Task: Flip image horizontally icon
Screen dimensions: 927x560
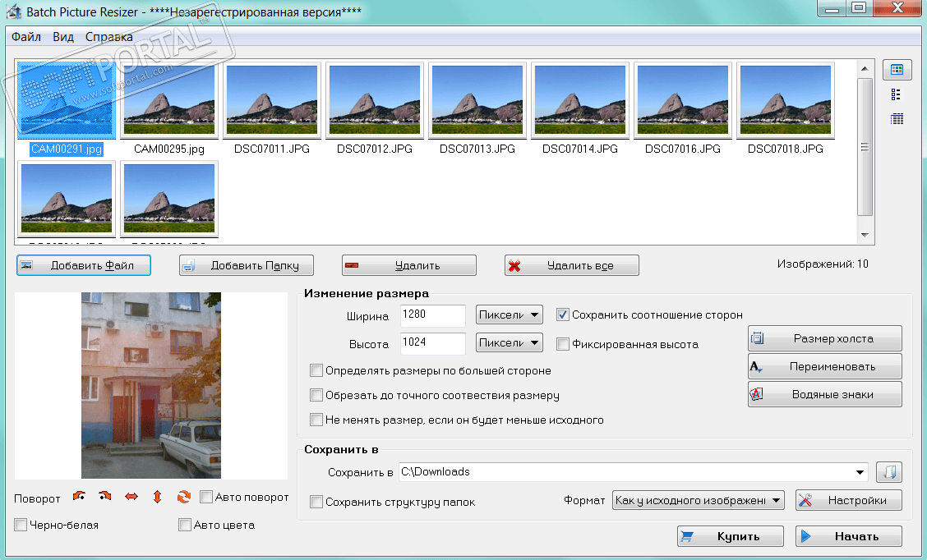Action: (x=131, y=497)
